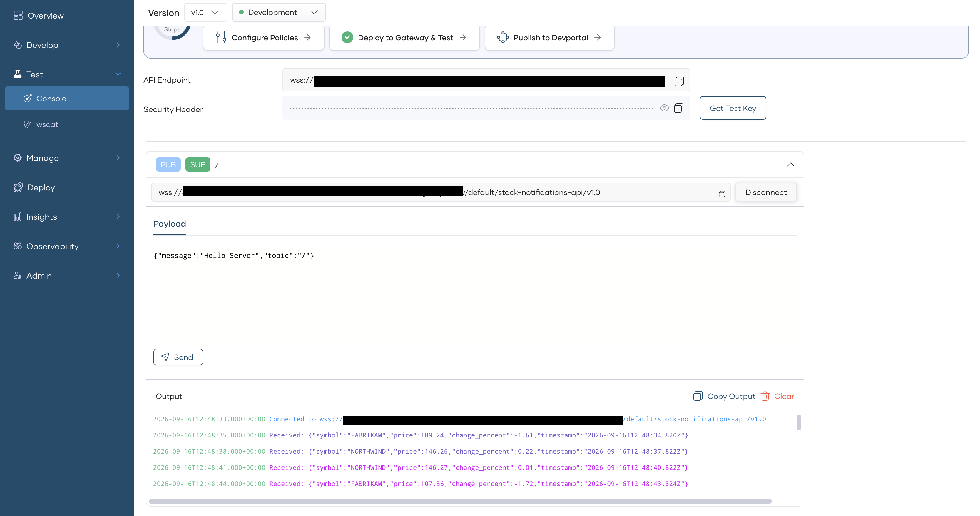Click the arrow next to Publish to Devportal
Viewport: 980px width, 516px height.
coord(598,37)
